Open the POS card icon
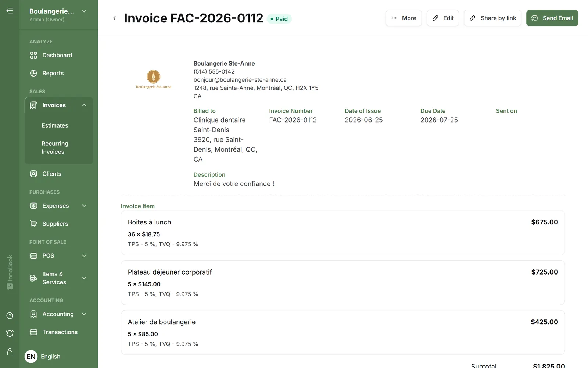This screenshot has height=368, width=588. coord(33,256)
